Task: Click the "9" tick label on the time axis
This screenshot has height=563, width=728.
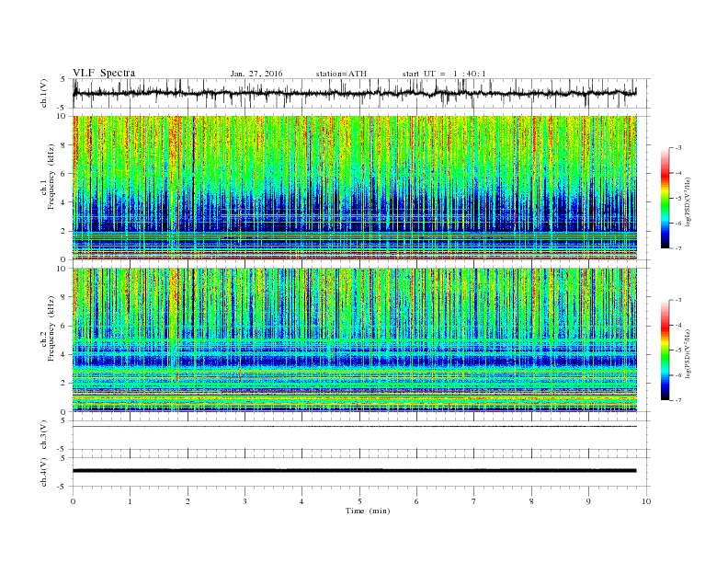Action: click(588, 501)
